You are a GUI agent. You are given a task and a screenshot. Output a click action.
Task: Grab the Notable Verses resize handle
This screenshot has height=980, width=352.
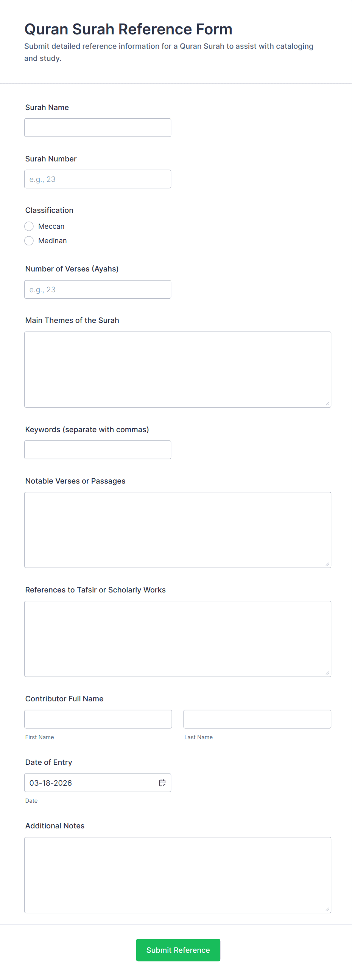[x=327, y=564]
